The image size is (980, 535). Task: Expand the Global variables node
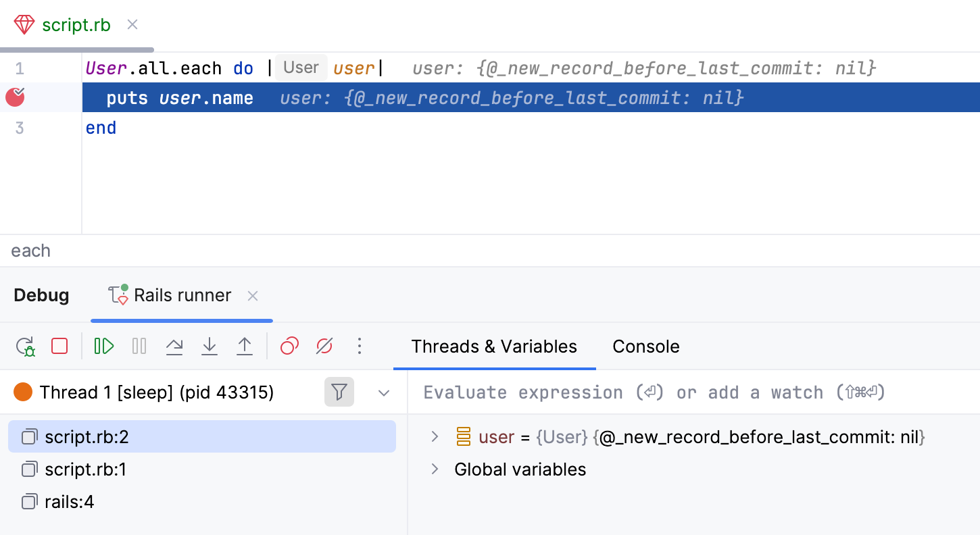[435, 469]
